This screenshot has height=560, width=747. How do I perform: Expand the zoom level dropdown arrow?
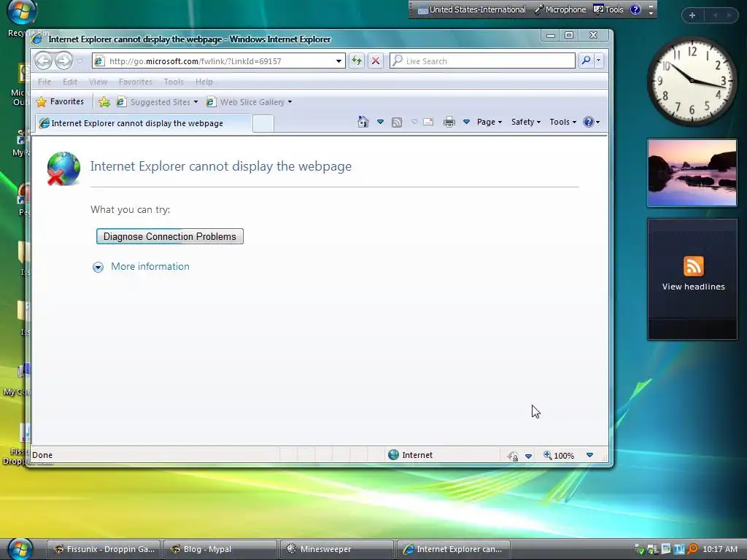tap(589, 455)
